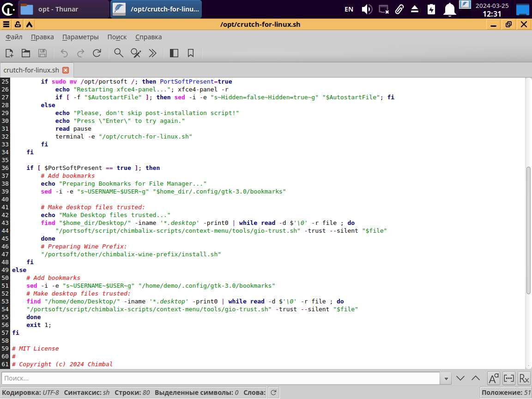Toggle match case search option

[494, 378]
